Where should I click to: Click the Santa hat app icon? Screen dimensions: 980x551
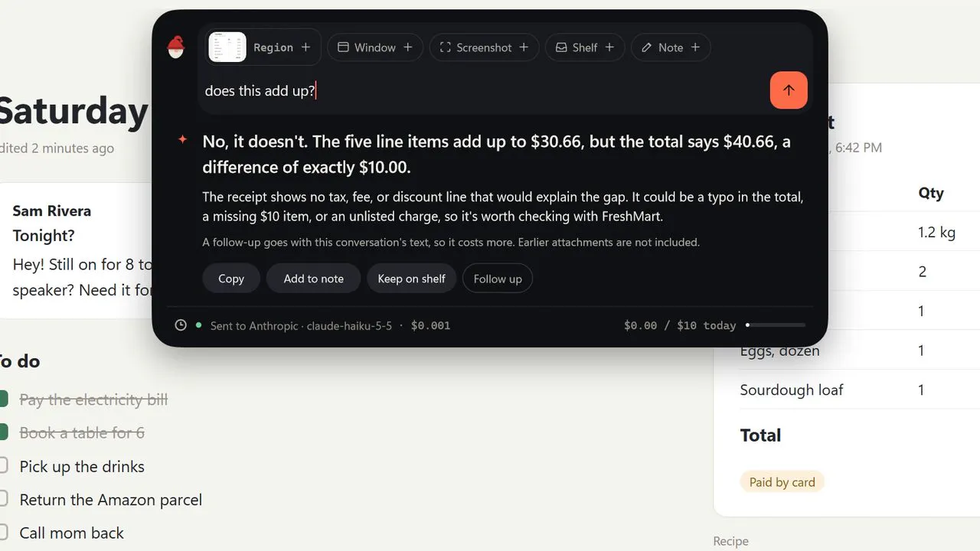click(176, 47)
